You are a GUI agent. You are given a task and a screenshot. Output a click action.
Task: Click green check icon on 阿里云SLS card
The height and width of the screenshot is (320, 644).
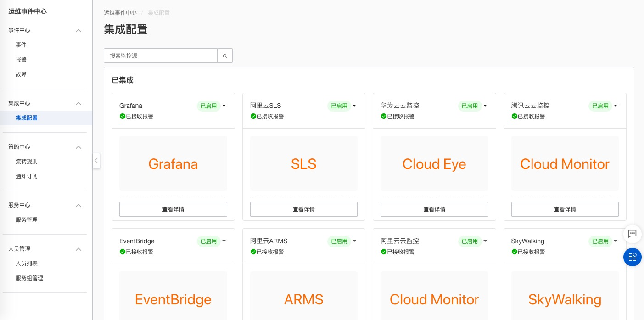point(253,116)
